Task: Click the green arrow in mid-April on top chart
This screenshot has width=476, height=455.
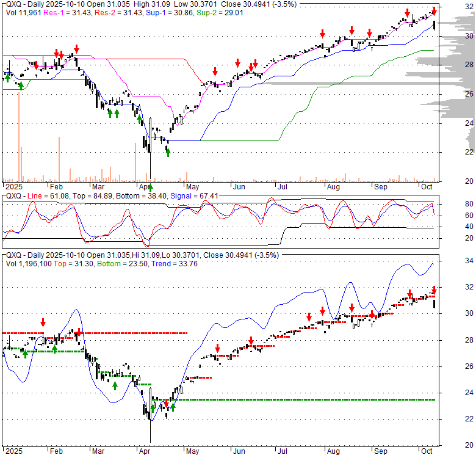Action: 167,150
